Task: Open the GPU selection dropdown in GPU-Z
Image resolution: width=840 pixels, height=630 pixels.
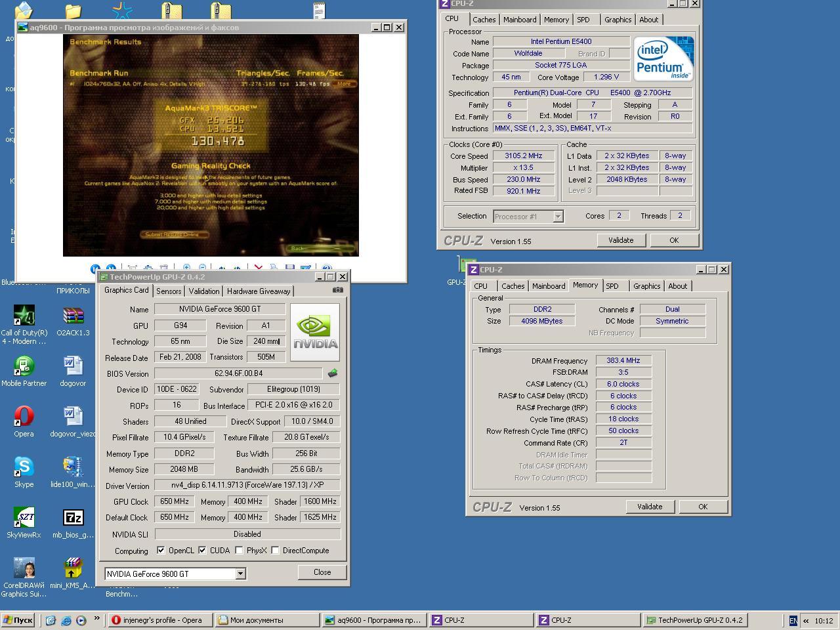Action: (240, 574)
